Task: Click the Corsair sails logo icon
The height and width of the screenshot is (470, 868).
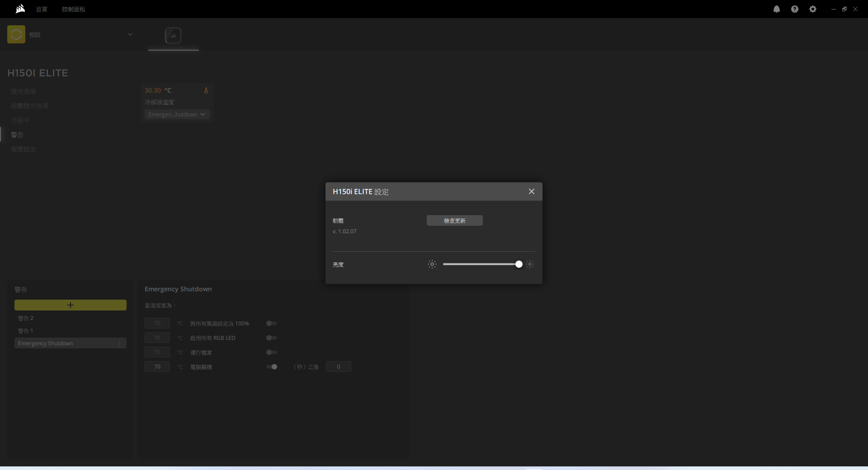Action: [20, 9]
